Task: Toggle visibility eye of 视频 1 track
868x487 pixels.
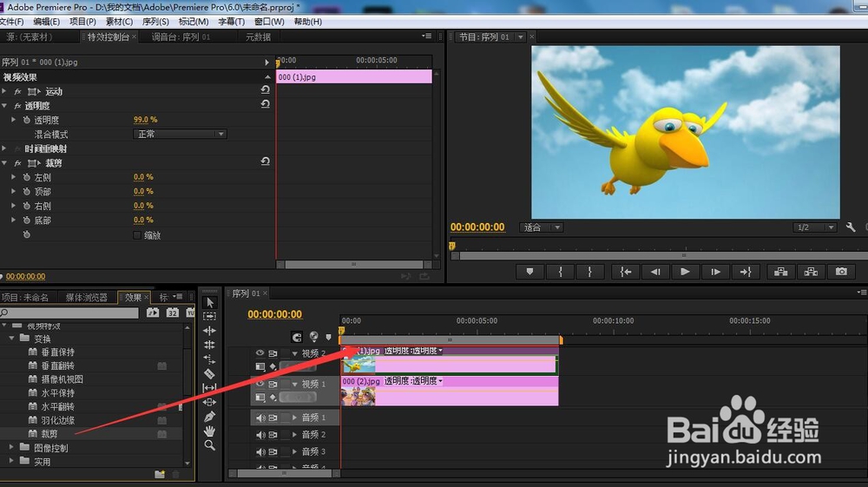Action: click(x=260, y=384)
